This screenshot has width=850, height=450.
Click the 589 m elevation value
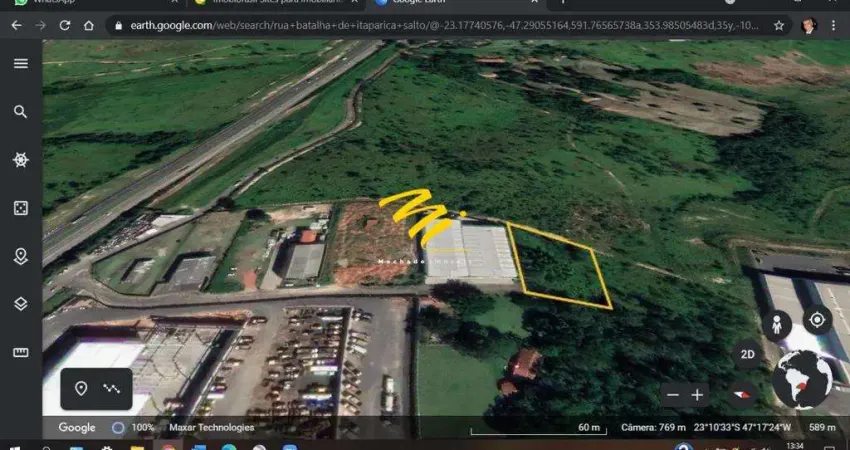822,427
